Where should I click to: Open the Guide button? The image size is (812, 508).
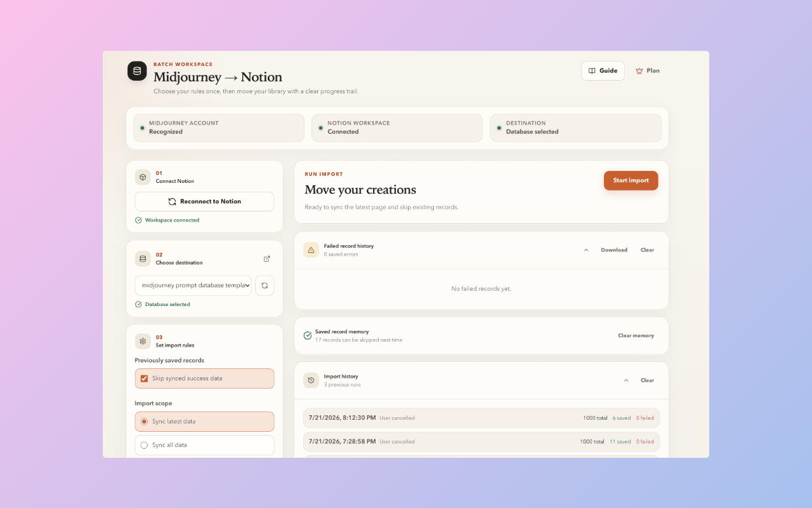click(603, 70)
